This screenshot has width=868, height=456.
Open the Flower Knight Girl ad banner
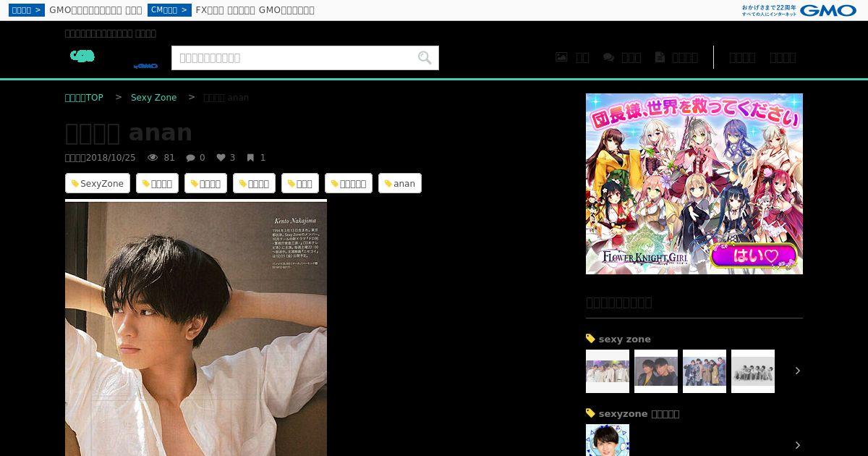[694, 184]
